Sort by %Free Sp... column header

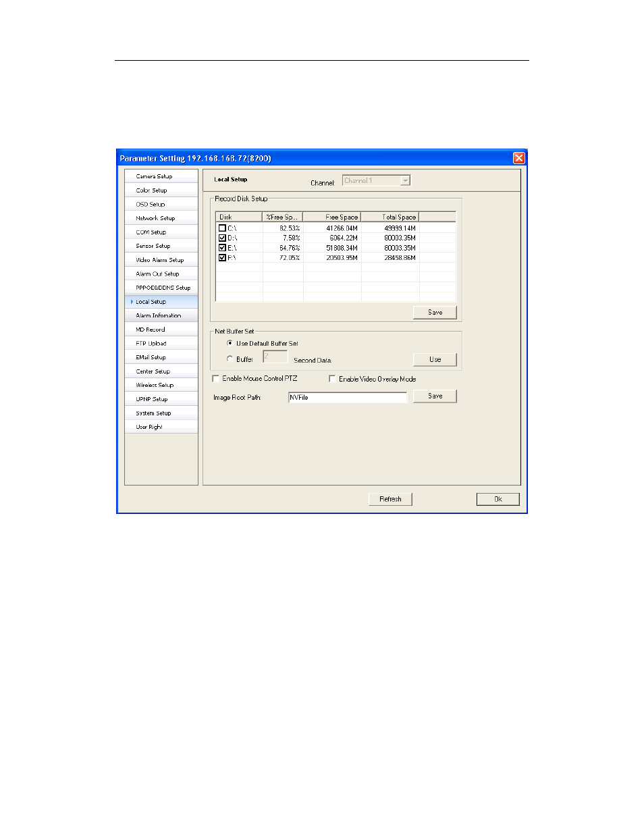(282, 217)
